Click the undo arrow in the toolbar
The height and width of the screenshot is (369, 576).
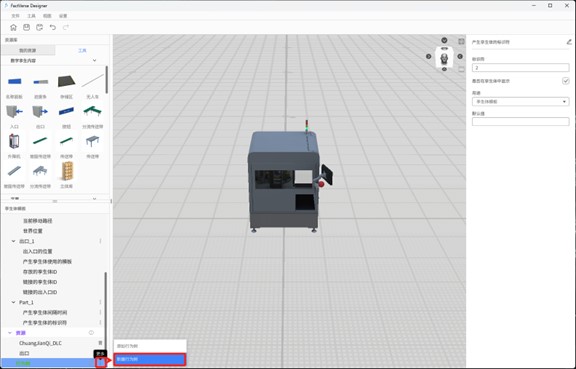click(x=53, y=27)
